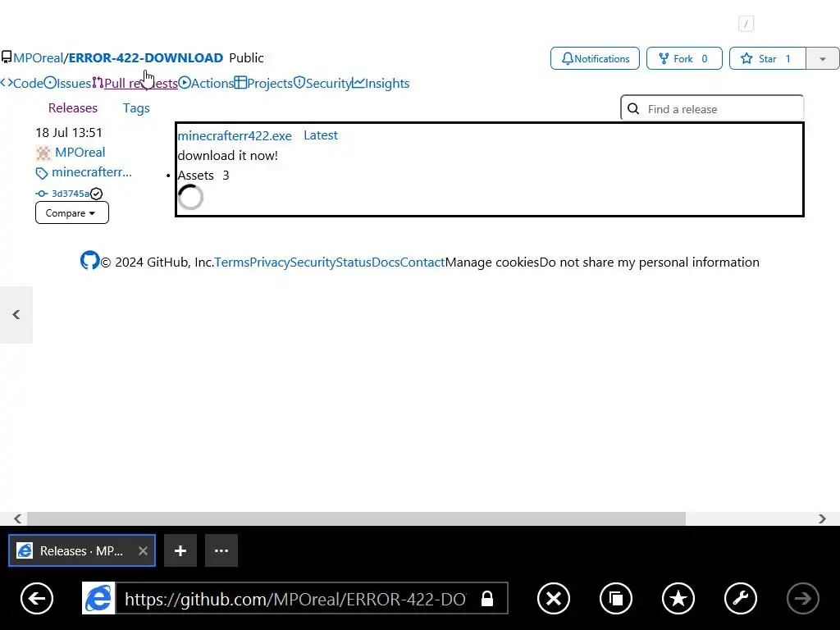Open MPOreal author link beside avatar
Viewport: 840px width, 630px height.
(x=80, y=152)
